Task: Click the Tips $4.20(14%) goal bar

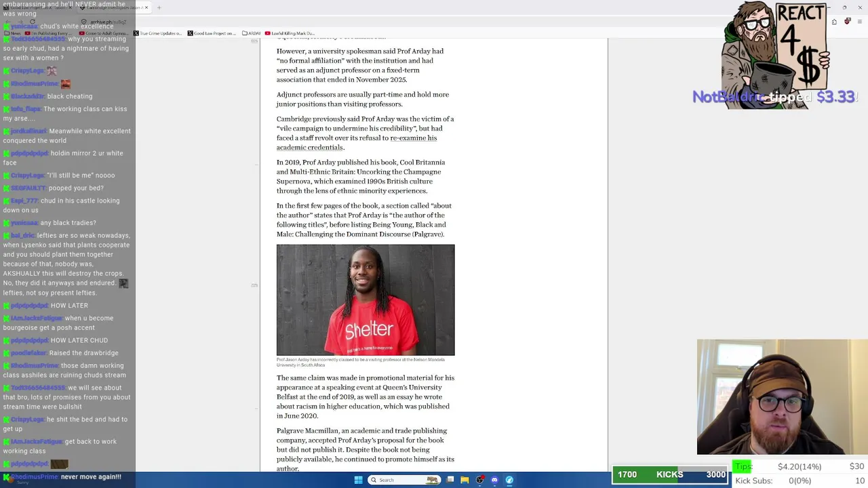Action: [x=800, y=466]
